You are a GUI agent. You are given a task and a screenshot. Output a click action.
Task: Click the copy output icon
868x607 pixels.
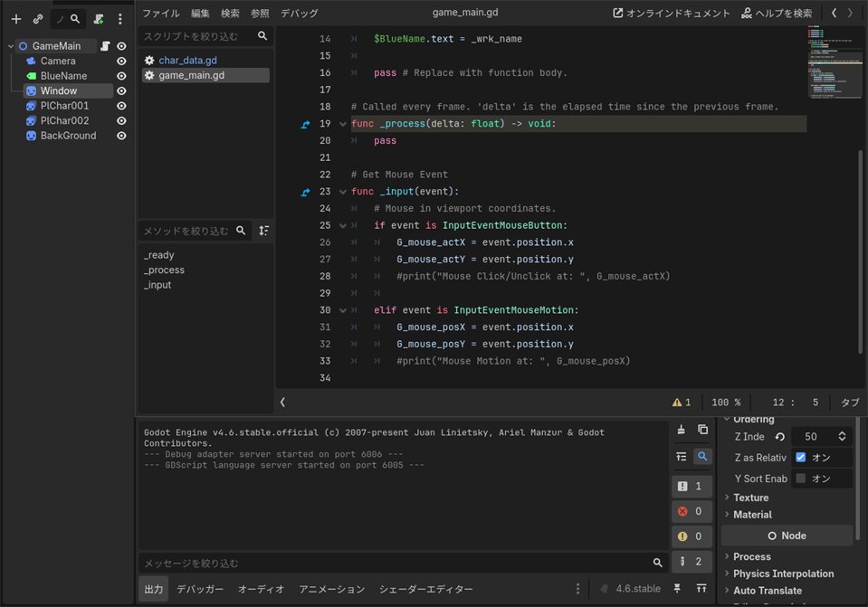(702, 429)
